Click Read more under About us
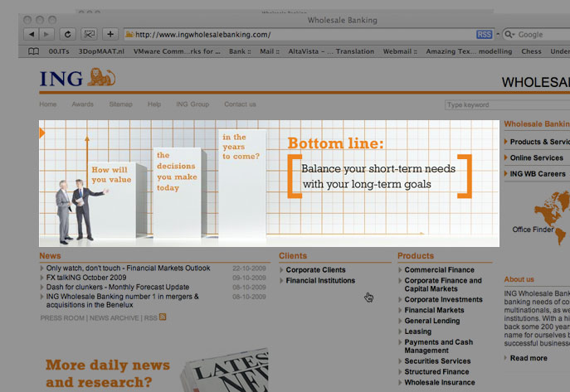 (529, 358)
